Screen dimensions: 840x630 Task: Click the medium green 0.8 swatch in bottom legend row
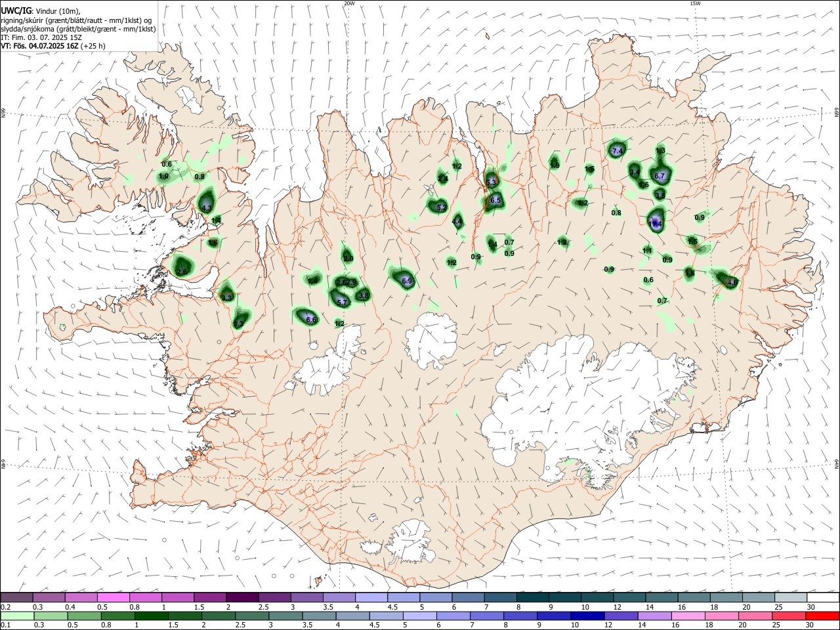[118, 616]
